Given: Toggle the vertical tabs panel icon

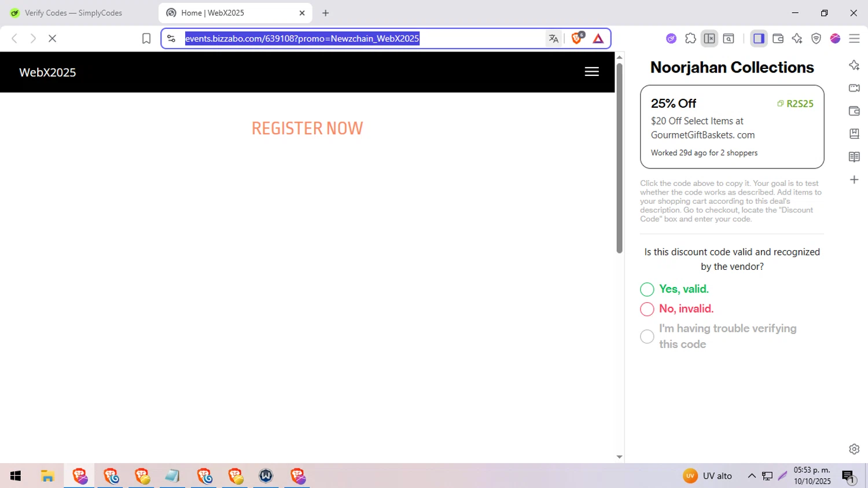Looking at the screenshot, I should pos(709,38).
